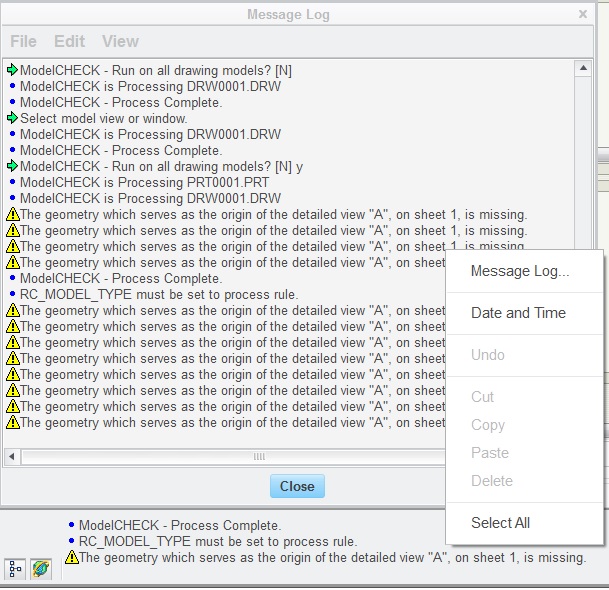The width and height of the screenshot is (609, 590).
Task: Select 'ModelCHECK - Run on all drawing models? [N] y' line
Action: 162,166
